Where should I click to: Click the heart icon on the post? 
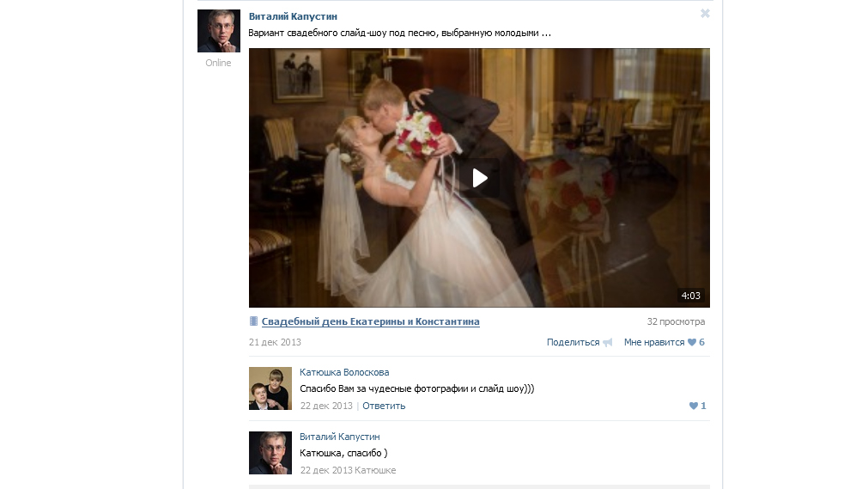click(x=692, y=342)
